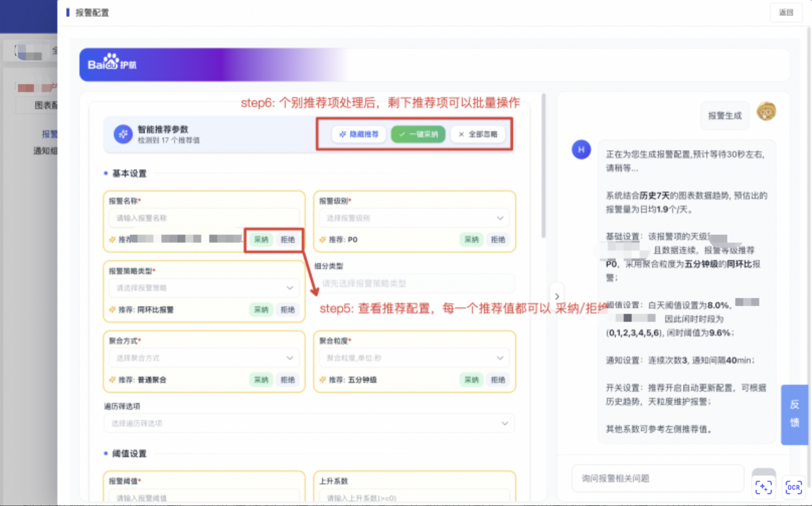Click the sparkle icon beside 智能推荐参数

tap(122, 134)
